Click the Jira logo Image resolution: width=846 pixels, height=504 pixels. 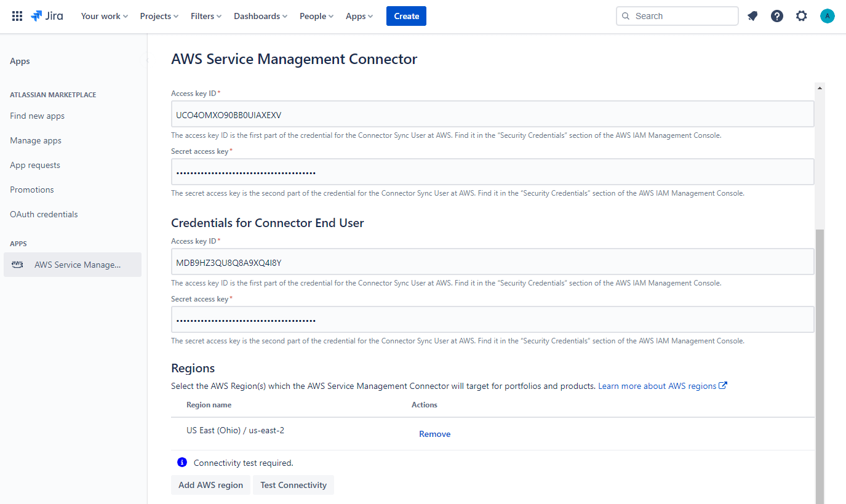coord(46,16)
